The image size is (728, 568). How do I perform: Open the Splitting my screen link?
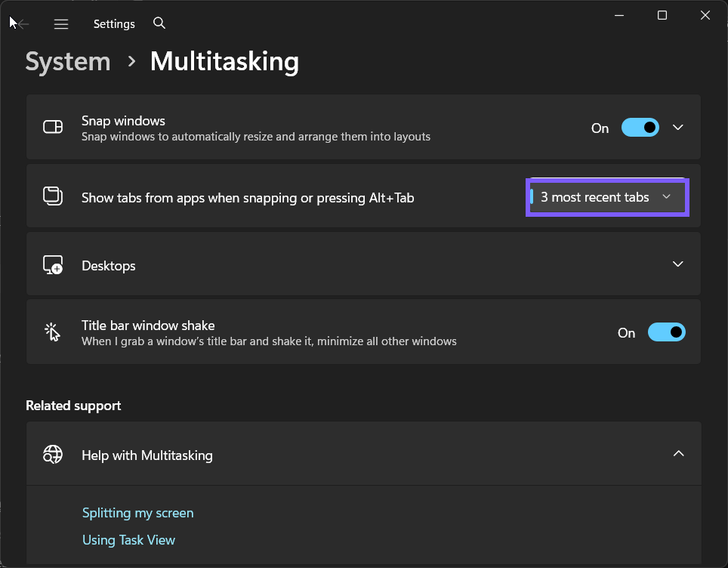138,513
